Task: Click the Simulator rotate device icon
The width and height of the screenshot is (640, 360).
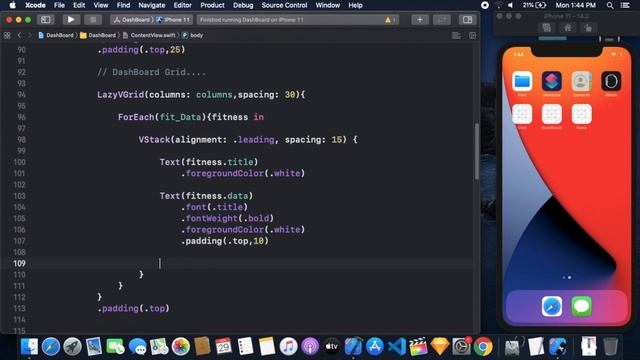Action: pyautogui.click(x=588, y=28)
